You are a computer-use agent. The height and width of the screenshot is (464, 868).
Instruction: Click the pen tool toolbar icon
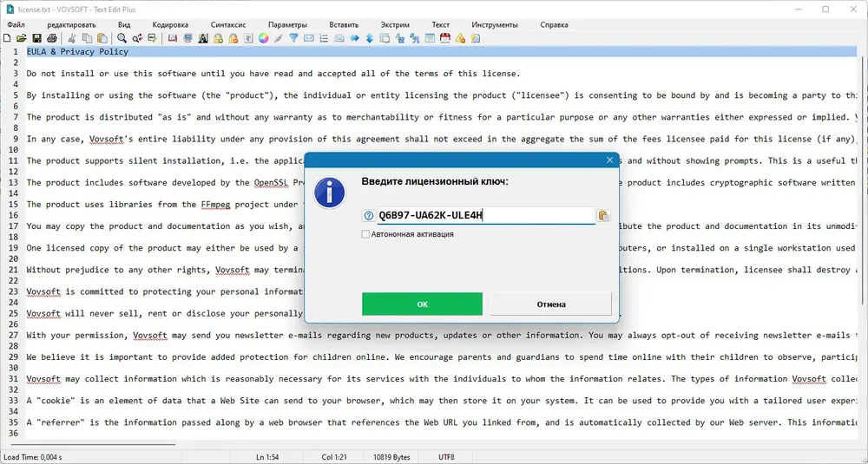(279, 38)
